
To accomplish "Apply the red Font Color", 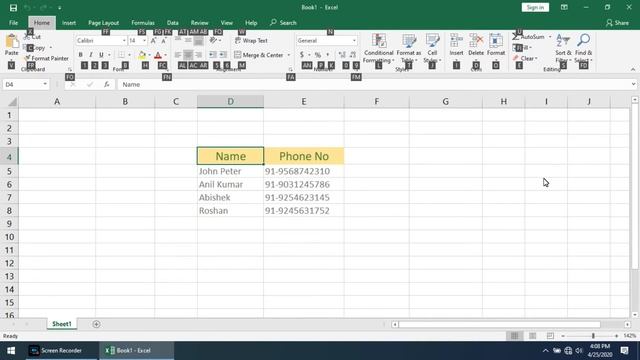I will (158, 55).
